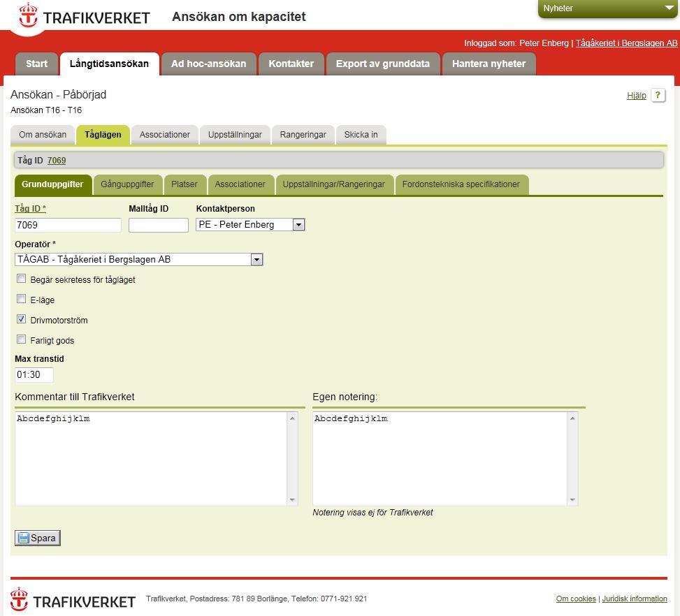680x616 pixels.
Task: Switch to the Rangeringar sub-tab
Action: 303,135
